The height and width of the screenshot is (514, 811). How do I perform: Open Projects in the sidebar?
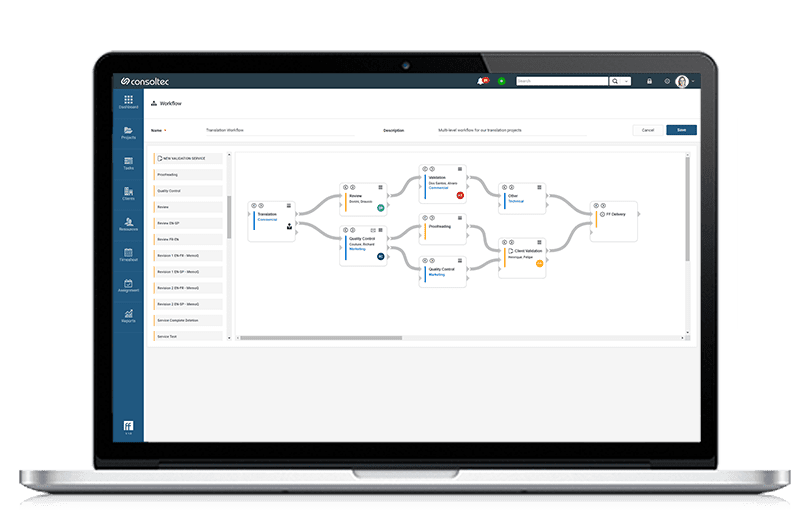click(x=128, y=132)
